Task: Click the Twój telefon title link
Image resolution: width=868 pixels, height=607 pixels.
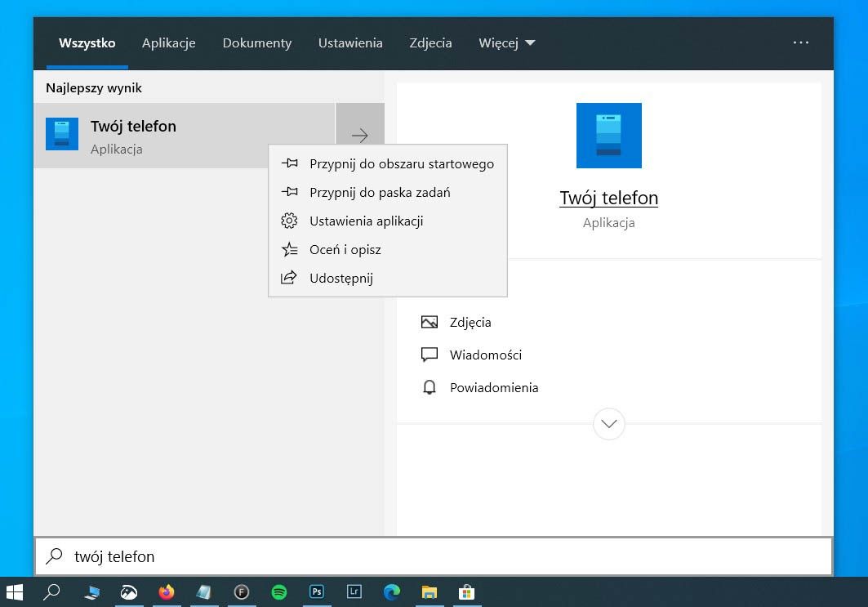Action: (x=608, y=198)
